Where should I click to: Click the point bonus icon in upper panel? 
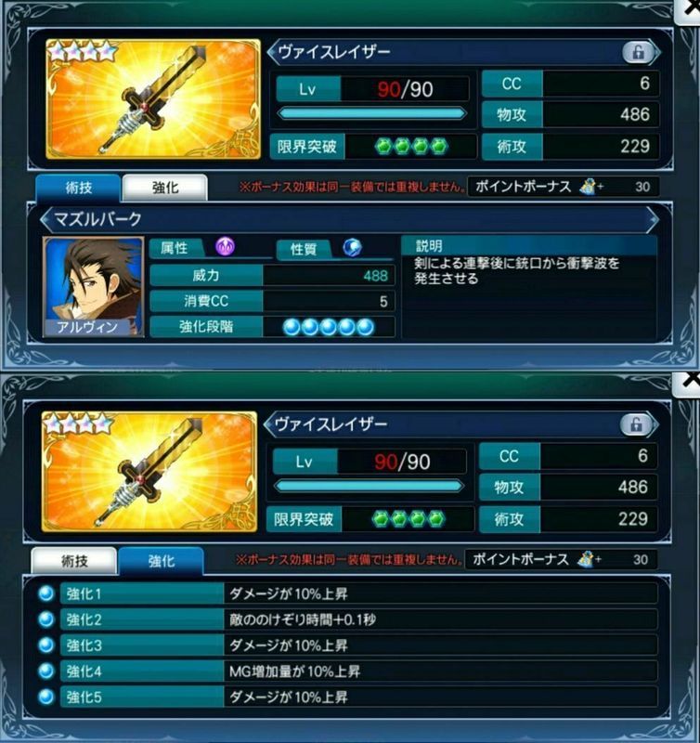[x=588, y=187]
